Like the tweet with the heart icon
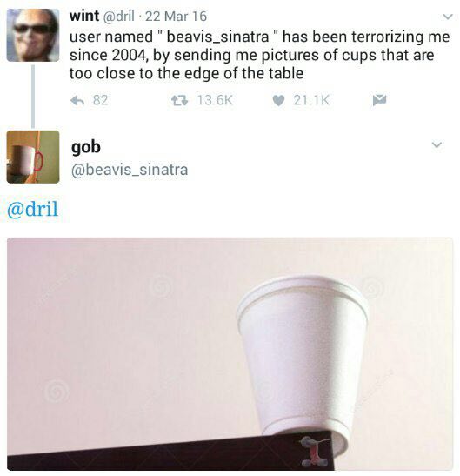Screen dimensions: 460x476 pos(278,100)
